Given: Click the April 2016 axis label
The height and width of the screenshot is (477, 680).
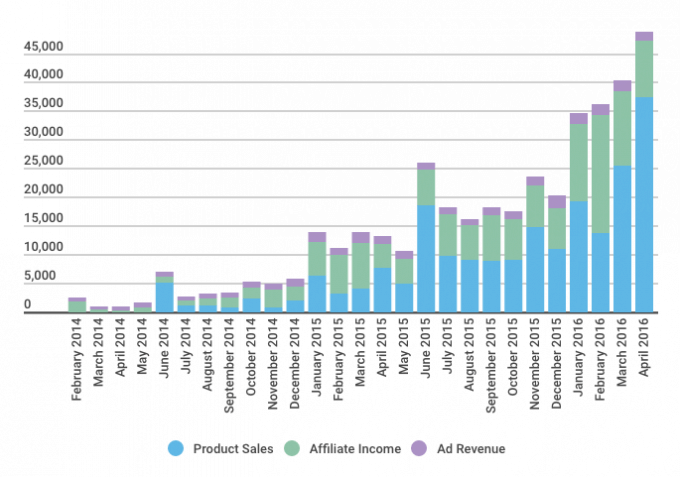Looking at the screenshot, I should [x=644, y=347].
